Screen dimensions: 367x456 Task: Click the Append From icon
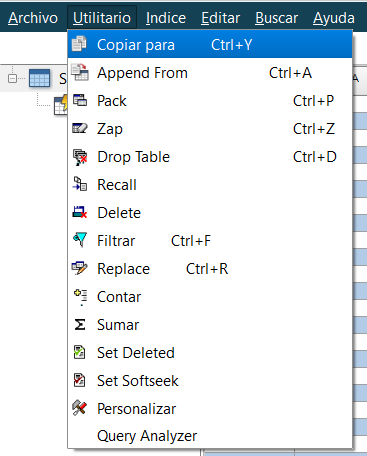click(x=80, y=72)
